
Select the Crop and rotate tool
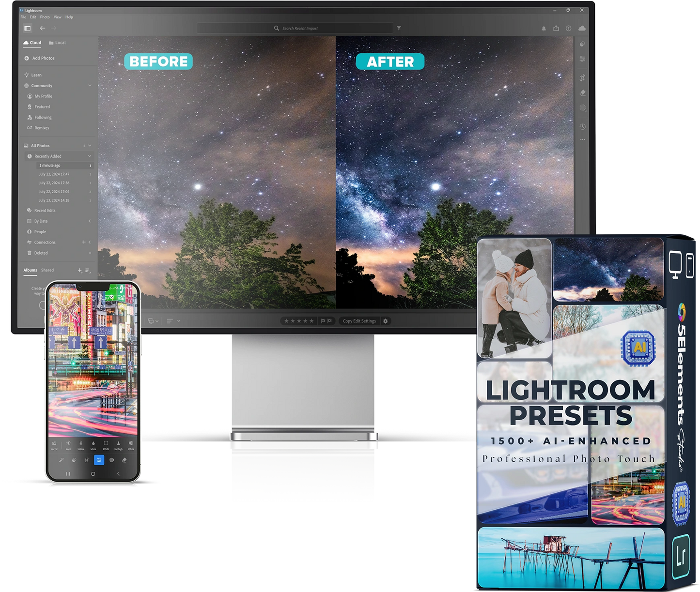582,77
